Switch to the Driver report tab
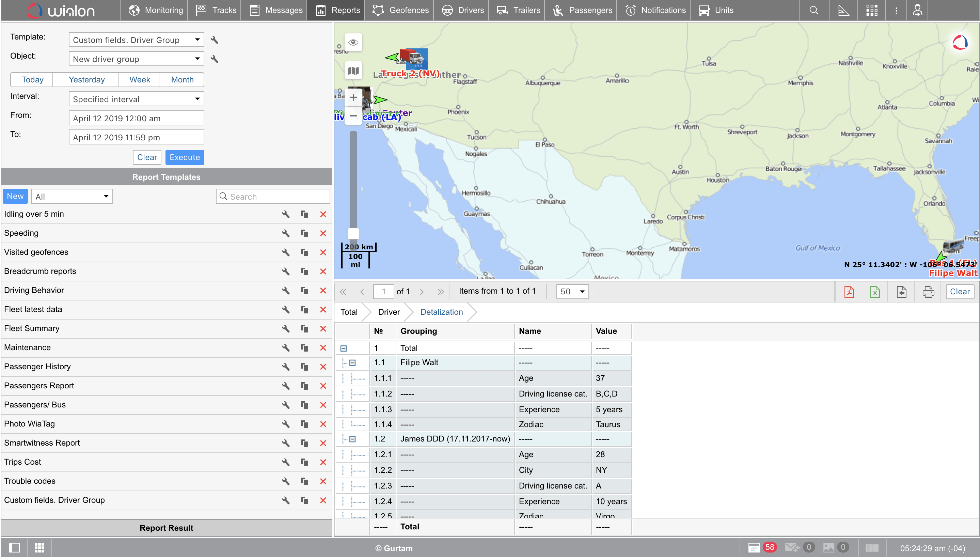Screen dimensions: 980x558 pos(389,312)
